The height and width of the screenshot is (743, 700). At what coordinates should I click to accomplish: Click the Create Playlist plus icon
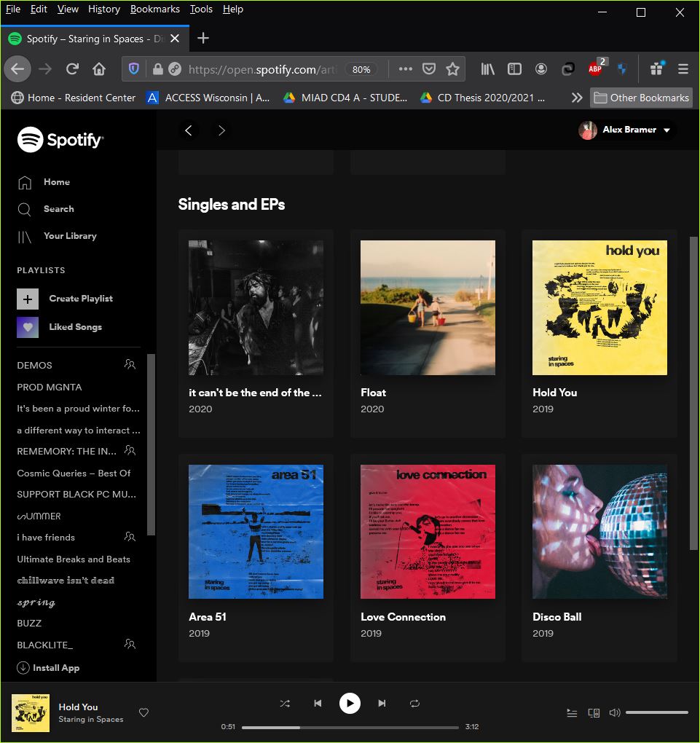tap(28, 299)
